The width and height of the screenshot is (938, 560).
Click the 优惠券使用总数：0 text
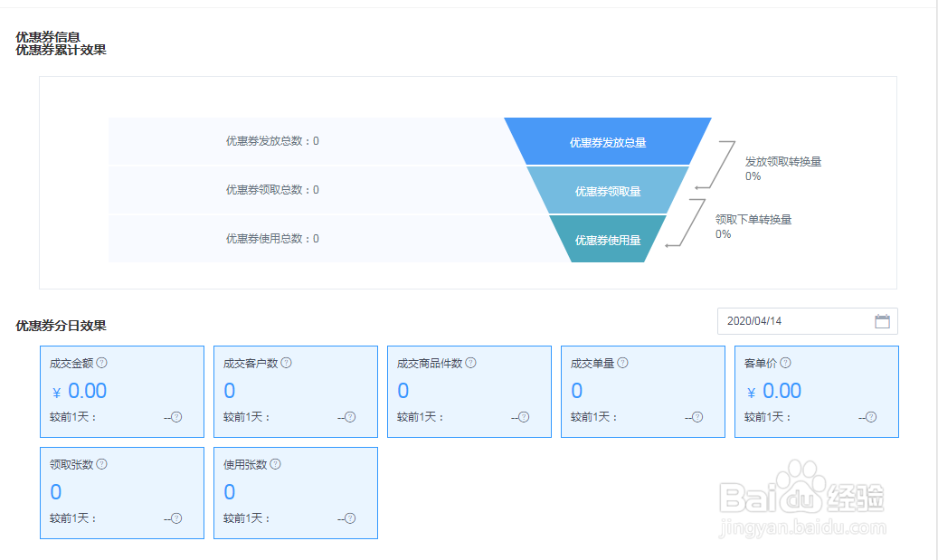tap(272, 239)
